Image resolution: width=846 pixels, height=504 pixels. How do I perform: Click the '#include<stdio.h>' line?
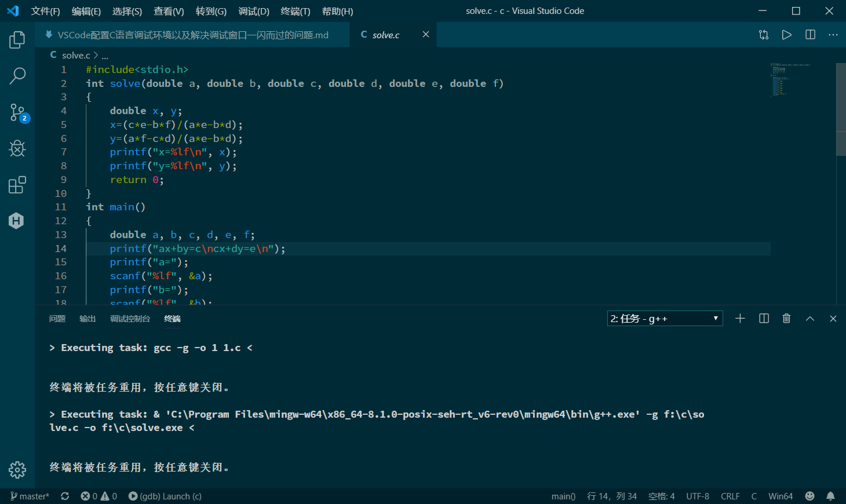137,70
